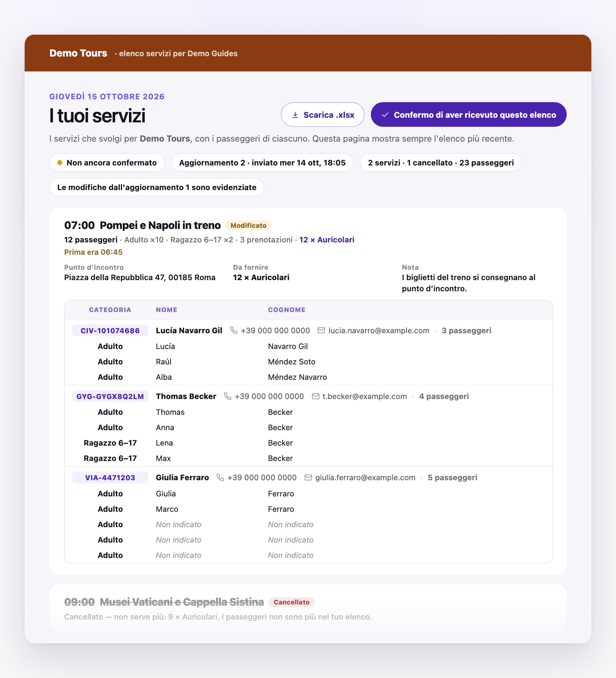Click the phone icon next to Thomas Becker
Image resolution: width=616 pixels, height=678 pixels.
[x=228, y=396]
